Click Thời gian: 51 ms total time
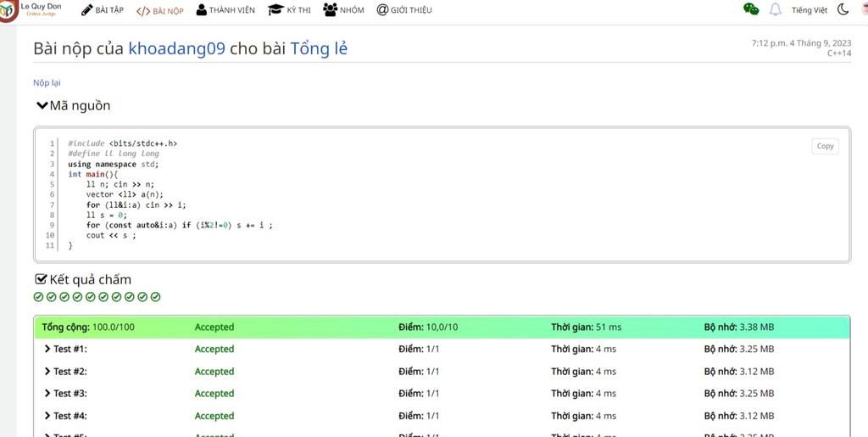 587,327
